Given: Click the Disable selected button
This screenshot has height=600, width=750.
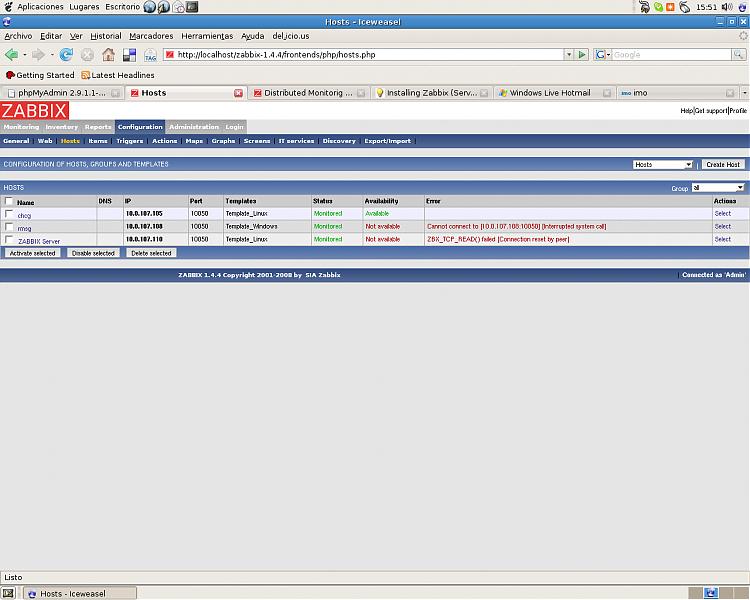Looking at the screenshot, I should click(x=93, y=253).
